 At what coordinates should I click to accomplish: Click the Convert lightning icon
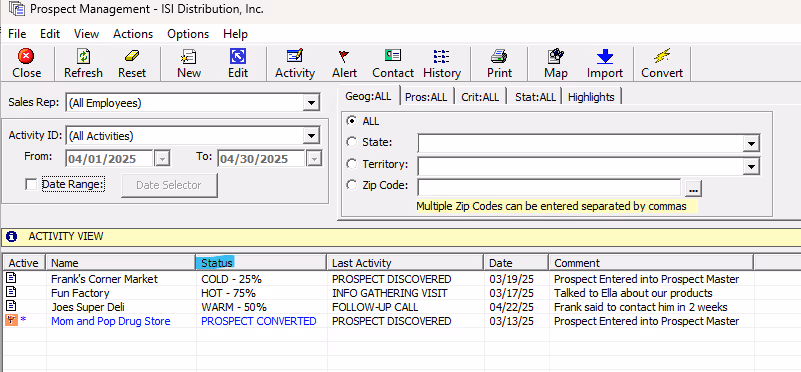(x=662, y=56)
